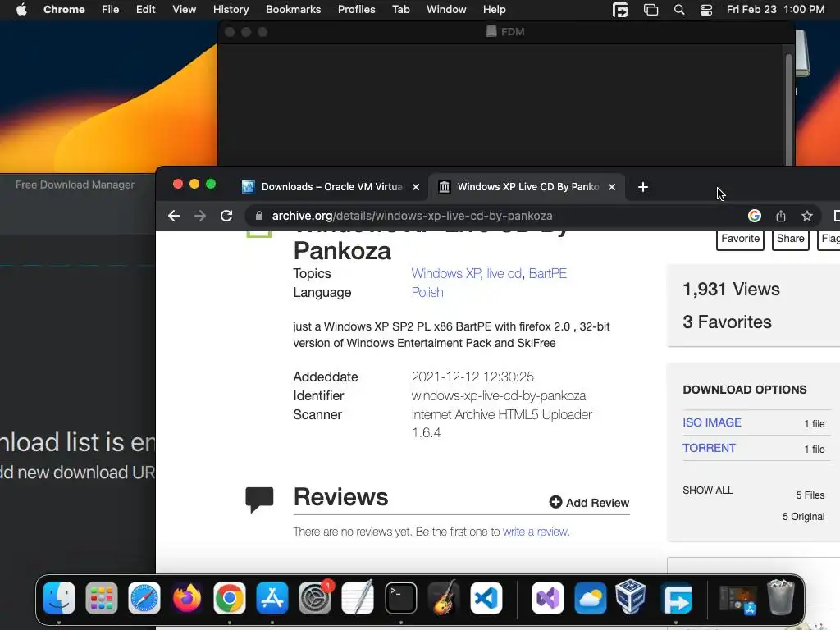Click the Google icon in address bar
The height and width of the screenshot is (630, 840).
point(755,216)
